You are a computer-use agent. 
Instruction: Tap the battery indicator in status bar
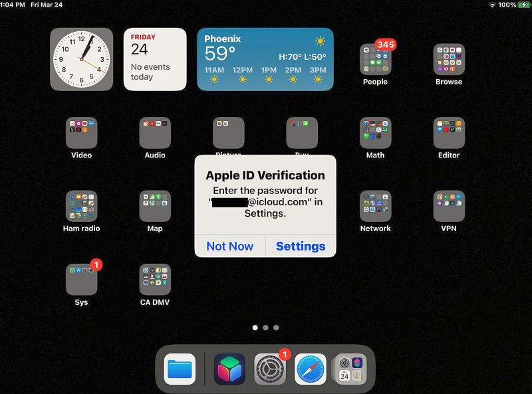(x=523, y=5)
